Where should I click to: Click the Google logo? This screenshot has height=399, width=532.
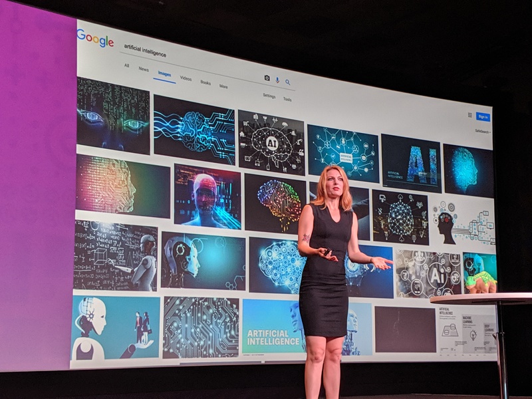point(95,39)
